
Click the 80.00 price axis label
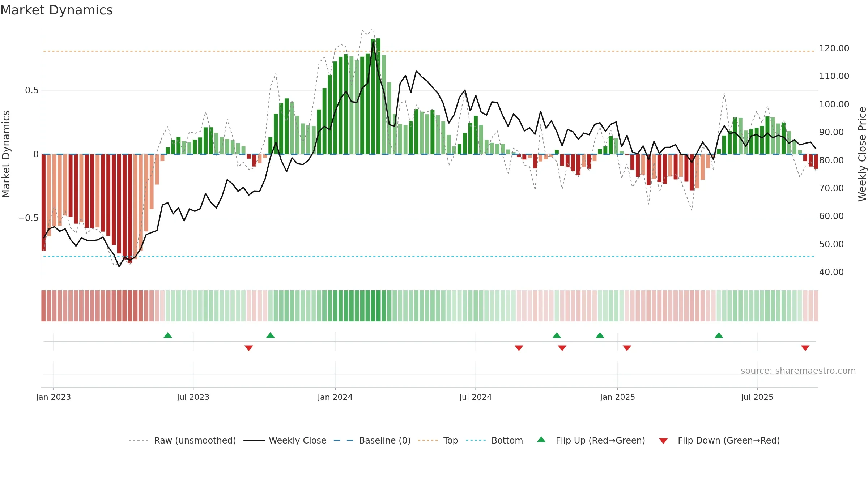click(831, 160)
